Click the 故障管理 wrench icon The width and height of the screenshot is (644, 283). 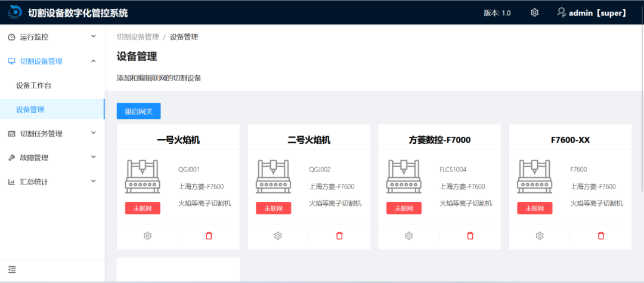11,158
